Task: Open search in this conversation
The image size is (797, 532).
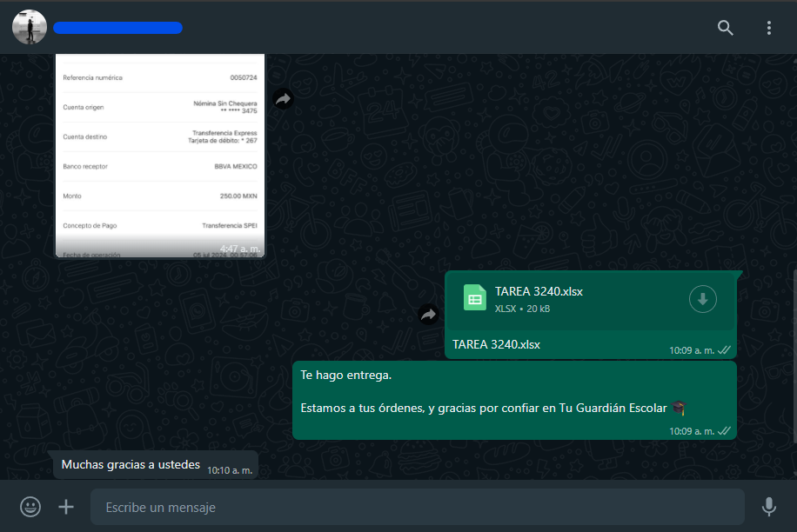Action: (x=725, y=28)
